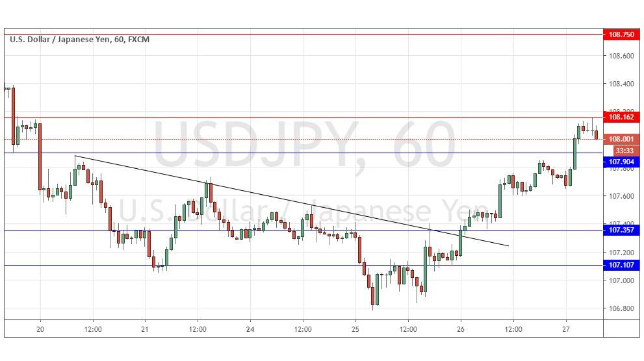Select the blue 107.107 price label
Screen dimensions: 644x361
click(x=621, y=265)
